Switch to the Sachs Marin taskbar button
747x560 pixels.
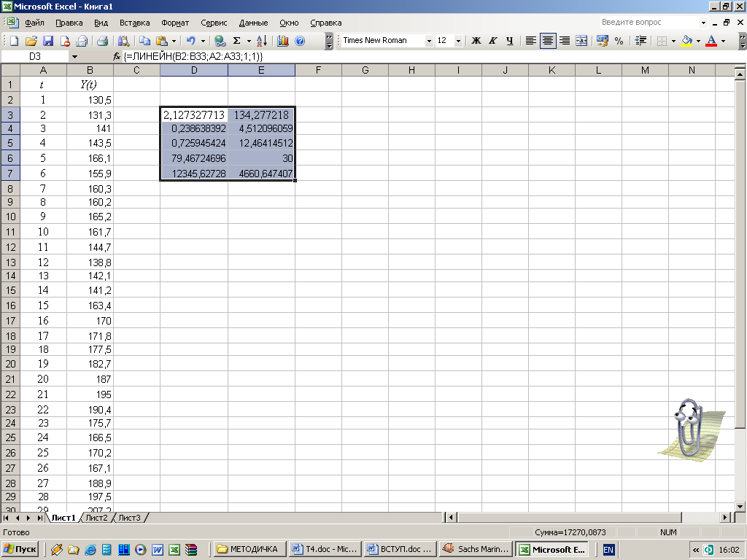476,549
